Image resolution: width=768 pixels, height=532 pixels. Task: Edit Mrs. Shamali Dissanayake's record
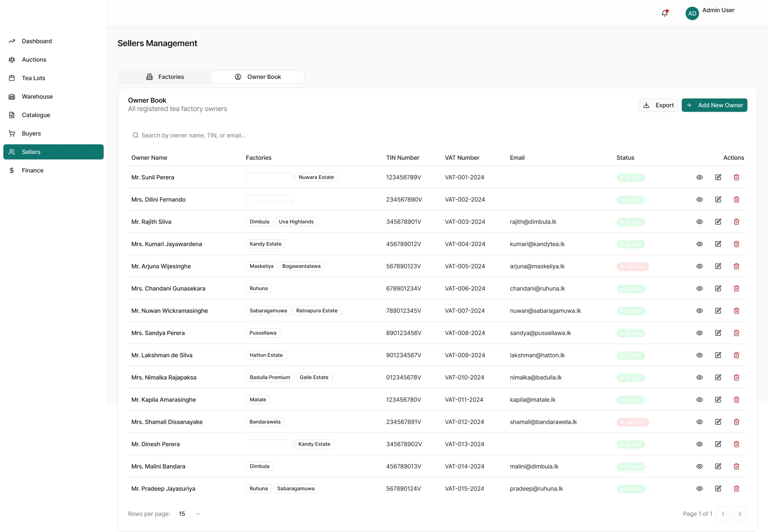718,422
